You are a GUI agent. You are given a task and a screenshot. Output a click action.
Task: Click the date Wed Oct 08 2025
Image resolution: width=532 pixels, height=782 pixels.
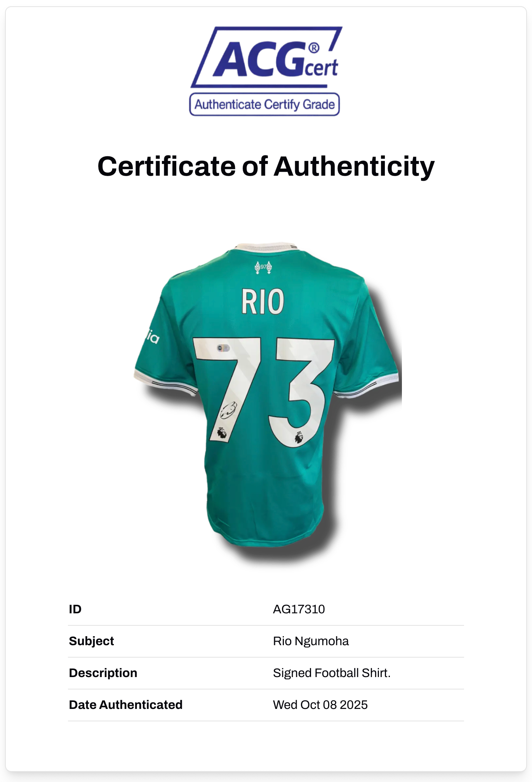[320, 705]
